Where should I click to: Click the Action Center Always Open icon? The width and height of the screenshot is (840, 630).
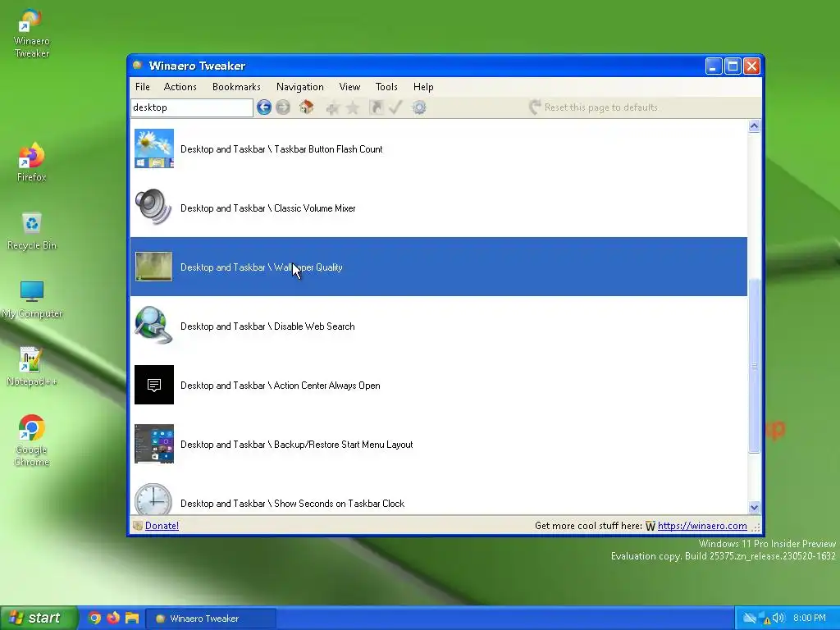point(153,385)
